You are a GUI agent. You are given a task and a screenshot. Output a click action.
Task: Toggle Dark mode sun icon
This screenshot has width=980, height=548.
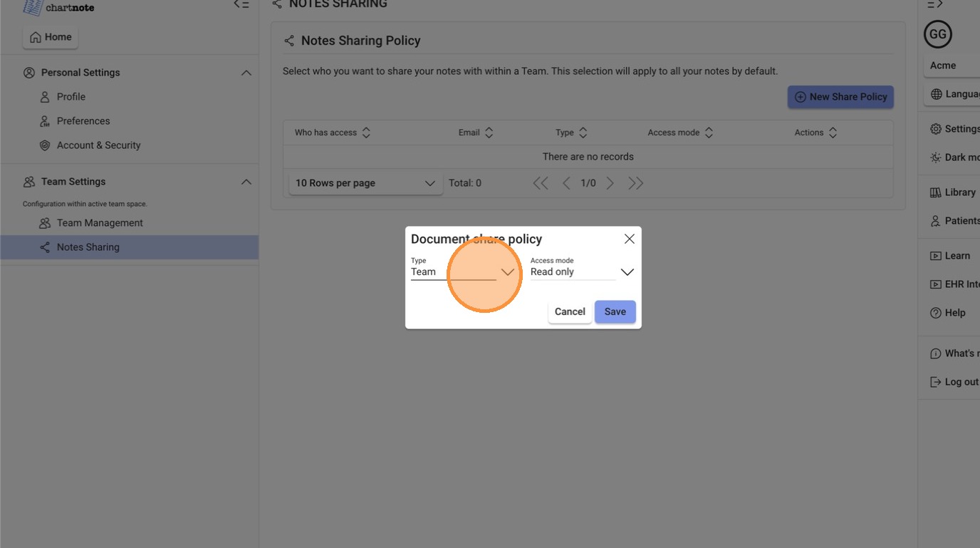pos(936,157)
